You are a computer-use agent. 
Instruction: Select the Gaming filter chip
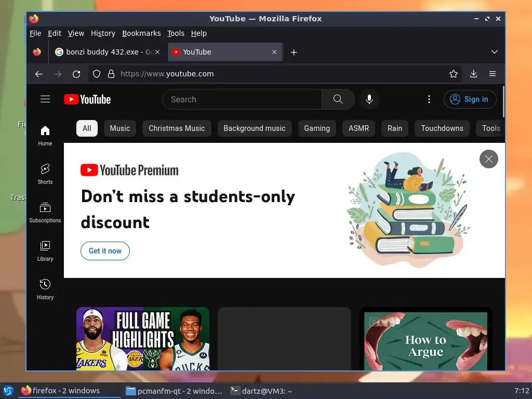click(317, 128)
